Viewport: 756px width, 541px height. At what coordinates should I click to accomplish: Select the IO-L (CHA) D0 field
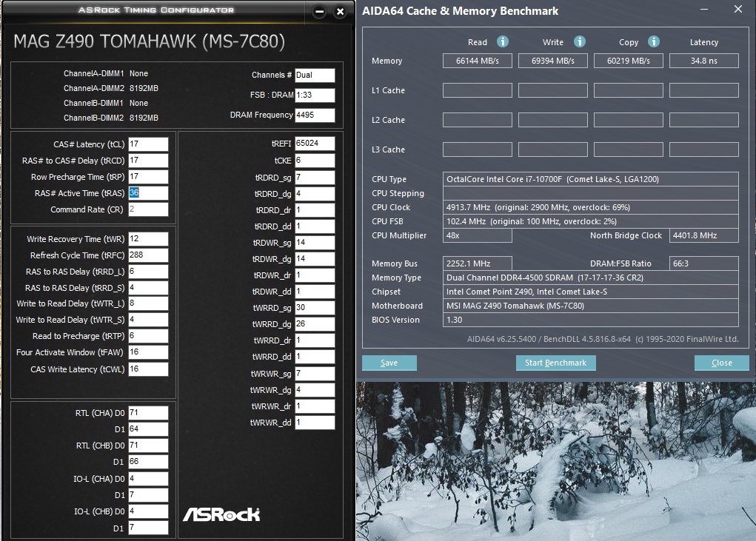(148, 479)
